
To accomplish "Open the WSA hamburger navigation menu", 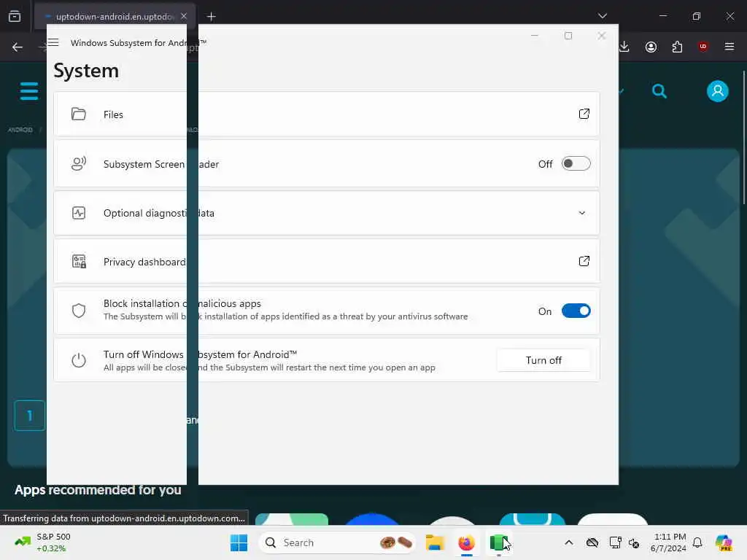I will [x=53, y=42].
